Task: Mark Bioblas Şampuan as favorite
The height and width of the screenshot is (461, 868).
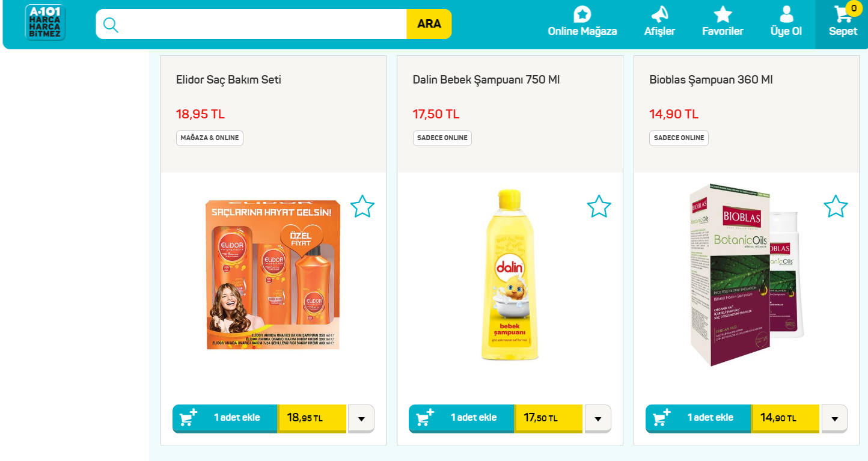Action: pos(836,207)
